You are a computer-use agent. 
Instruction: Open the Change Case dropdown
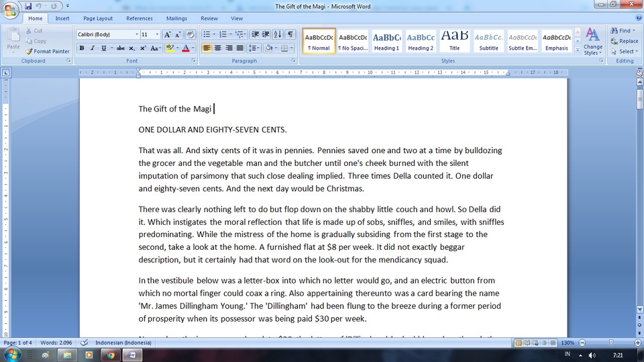(155, 48)
